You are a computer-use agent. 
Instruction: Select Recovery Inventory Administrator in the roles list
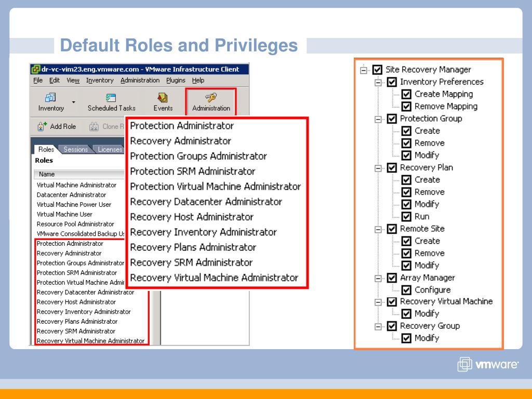pos(84,312)
